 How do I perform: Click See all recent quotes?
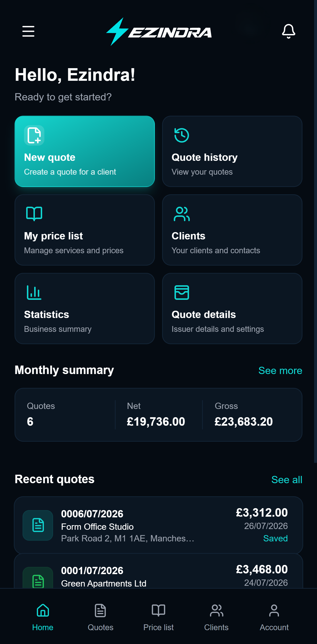tap(286, 480)
